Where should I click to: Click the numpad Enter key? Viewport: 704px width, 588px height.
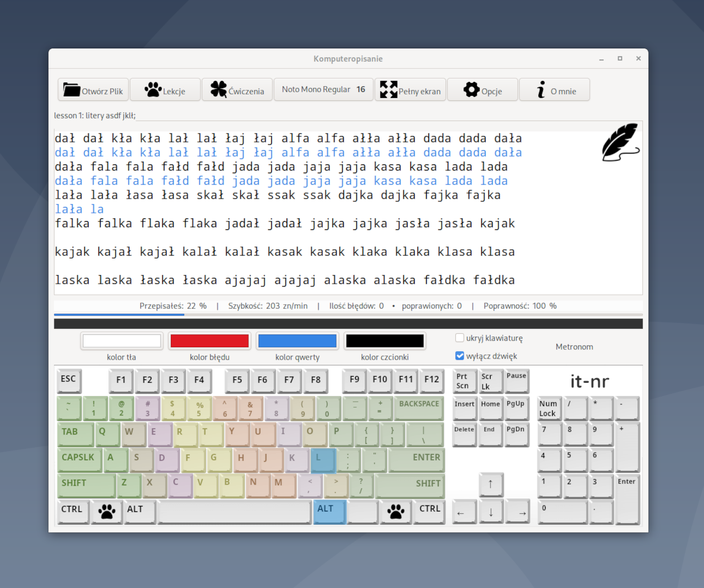click(x=628, y=499)
